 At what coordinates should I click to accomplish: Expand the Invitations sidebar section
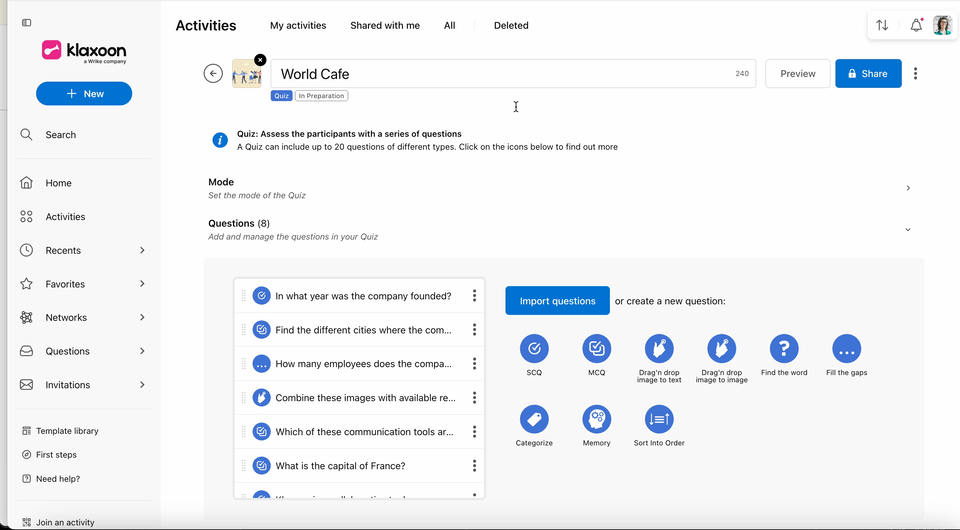(x=142, y=385)
